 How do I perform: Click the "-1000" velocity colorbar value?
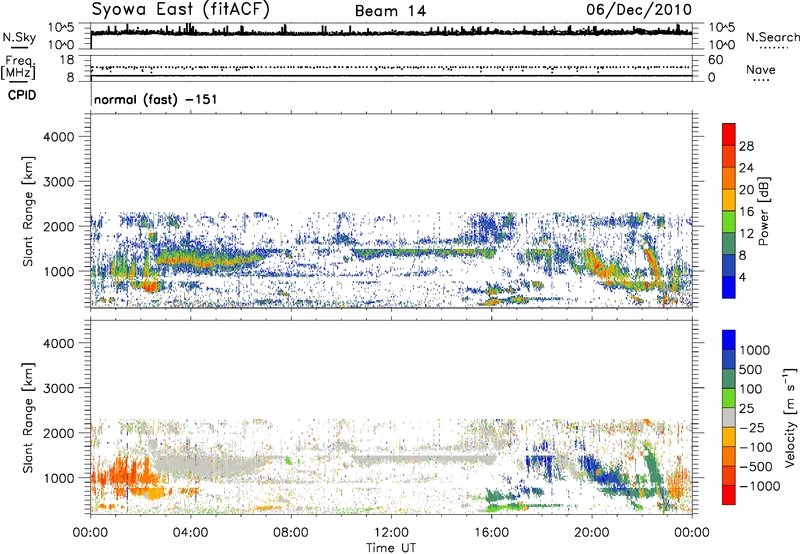(x=759, y=486)
